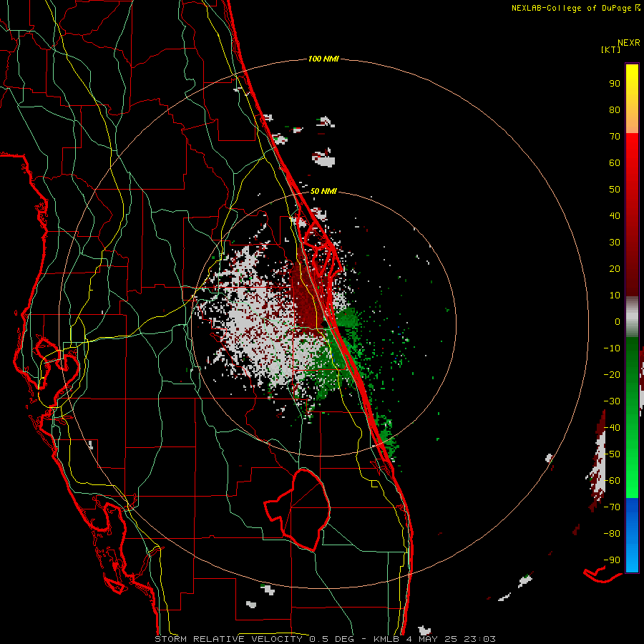644x644 pixels.
Task: Click the -50 value on velocity scale
Action: tap(612, 454)
